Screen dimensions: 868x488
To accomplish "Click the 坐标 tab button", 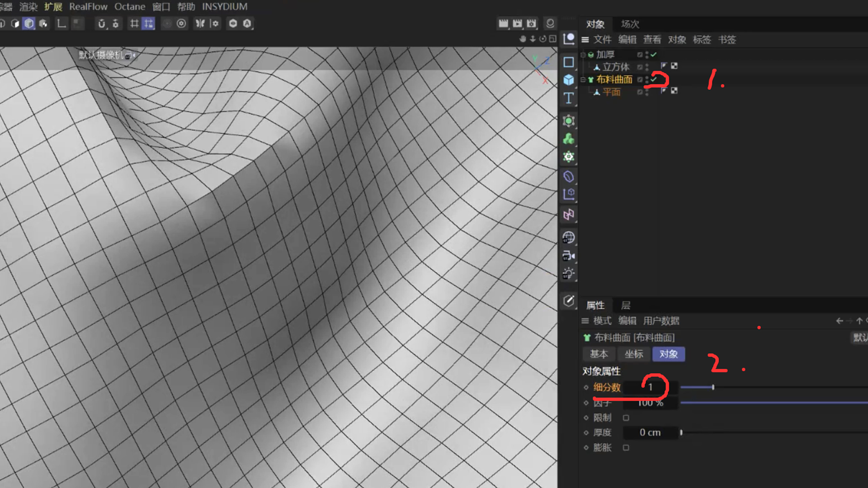I will (633, 354).
